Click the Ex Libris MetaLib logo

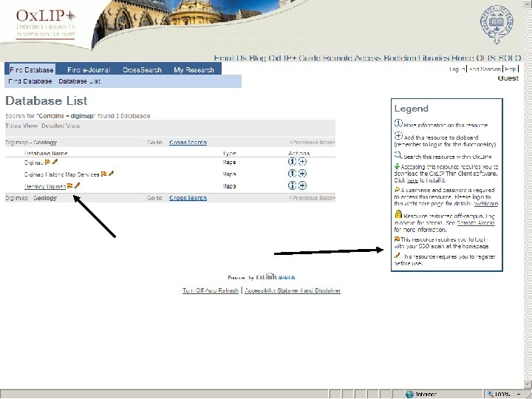coord(275,277)
